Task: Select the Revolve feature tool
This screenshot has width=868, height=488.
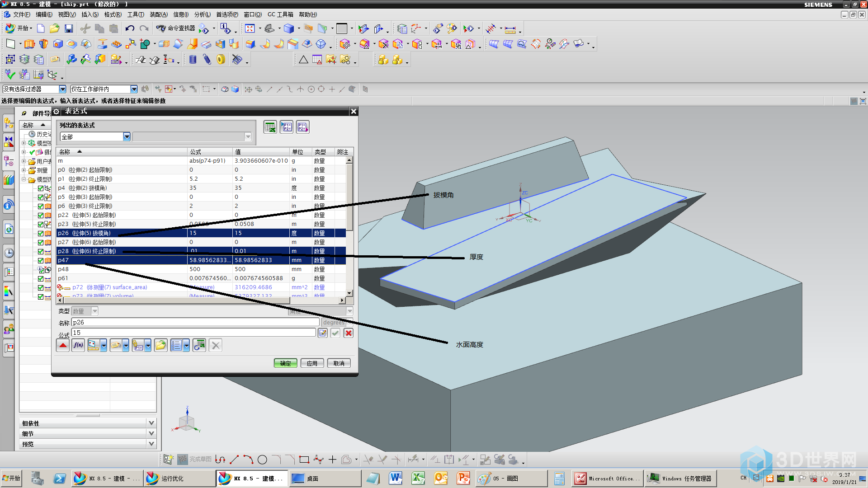Action: coord(43,44)
